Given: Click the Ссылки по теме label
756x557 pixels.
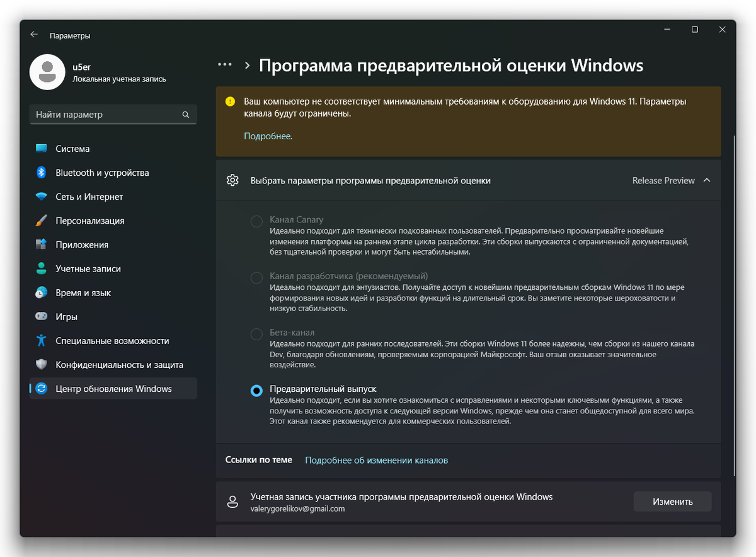Looking at the screenshot, I should click(x=259, y=460).
